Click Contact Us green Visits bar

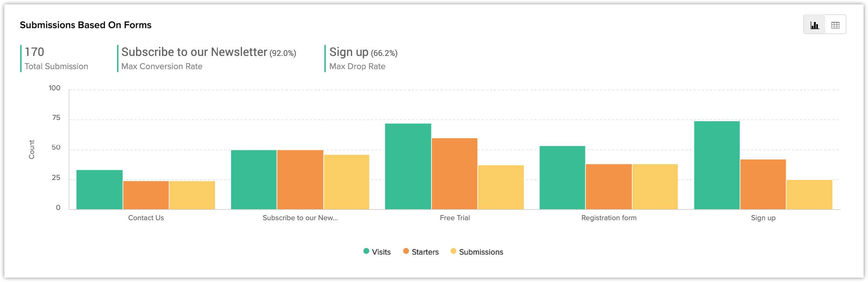click(99, 190)
